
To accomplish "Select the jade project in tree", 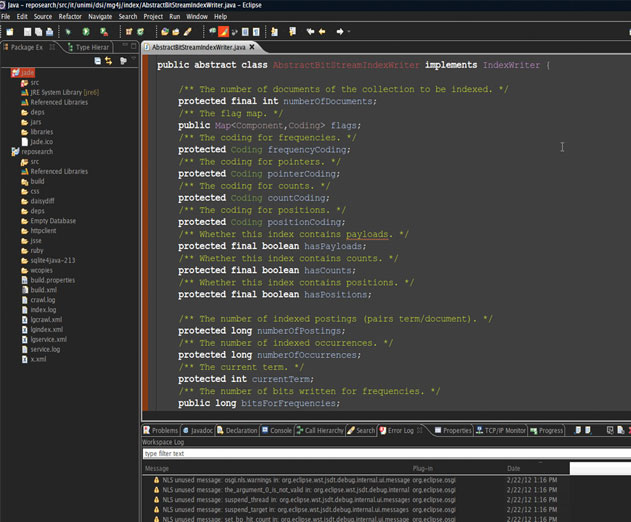I will 23,72.
